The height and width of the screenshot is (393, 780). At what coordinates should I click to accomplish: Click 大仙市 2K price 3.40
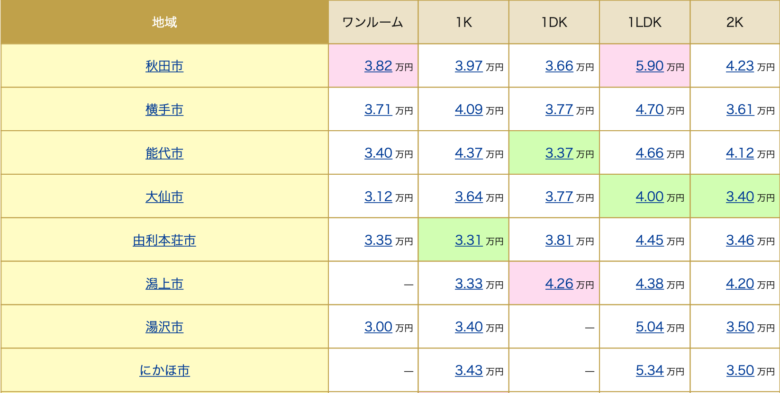pyautogui.click(x=740, y=197)
